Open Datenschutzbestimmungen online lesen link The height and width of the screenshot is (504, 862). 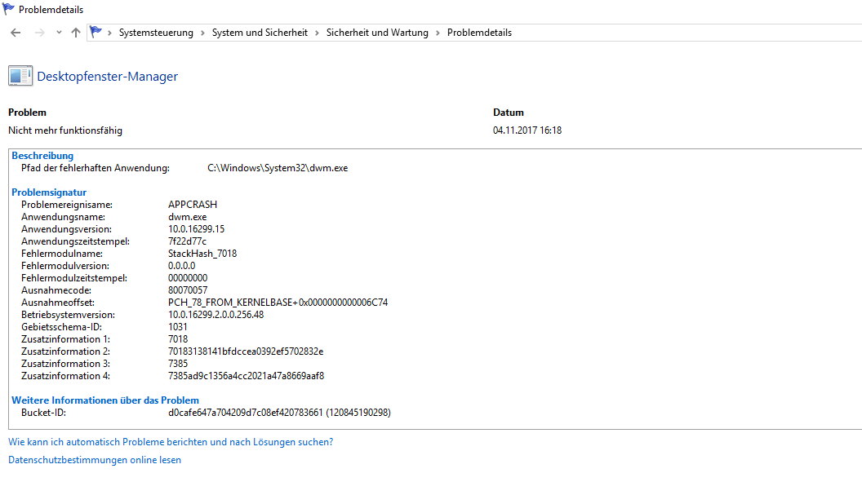95,460
